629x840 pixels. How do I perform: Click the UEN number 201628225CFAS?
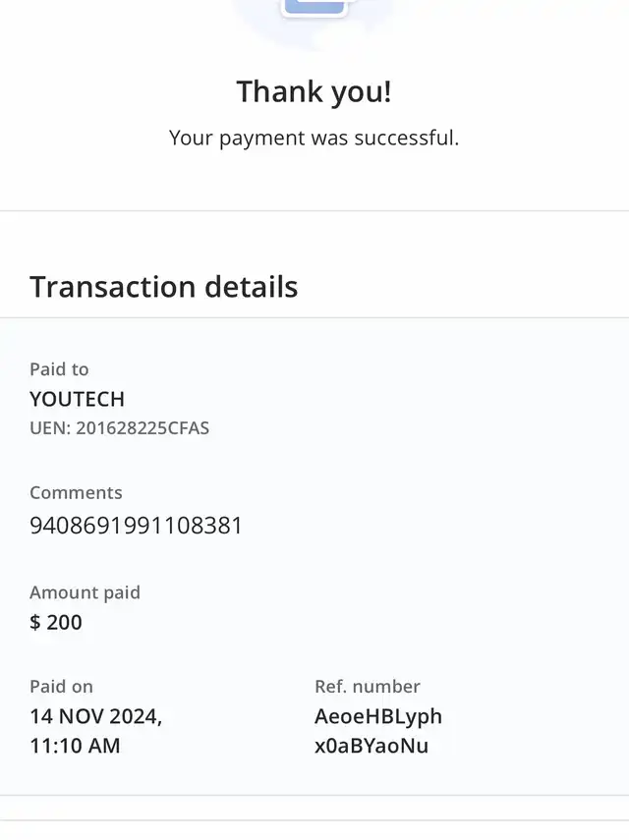click(119, 428)
